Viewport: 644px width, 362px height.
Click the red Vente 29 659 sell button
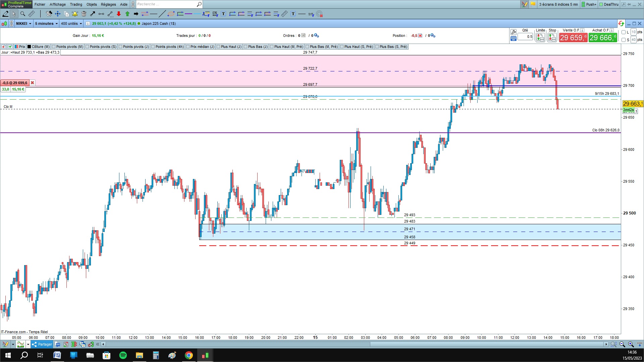573,38
